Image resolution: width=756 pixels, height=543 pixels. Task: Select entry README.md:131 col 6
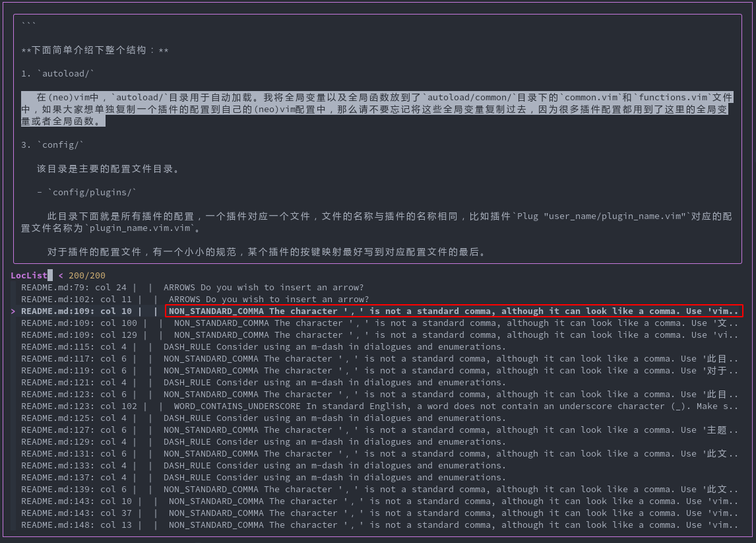point(379,454)
